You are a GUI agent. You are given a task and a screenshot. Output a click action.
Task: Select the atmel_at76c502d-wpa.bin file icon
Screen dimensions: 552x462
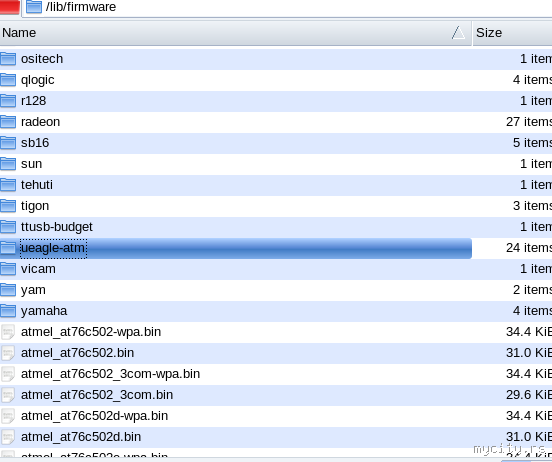8,416
